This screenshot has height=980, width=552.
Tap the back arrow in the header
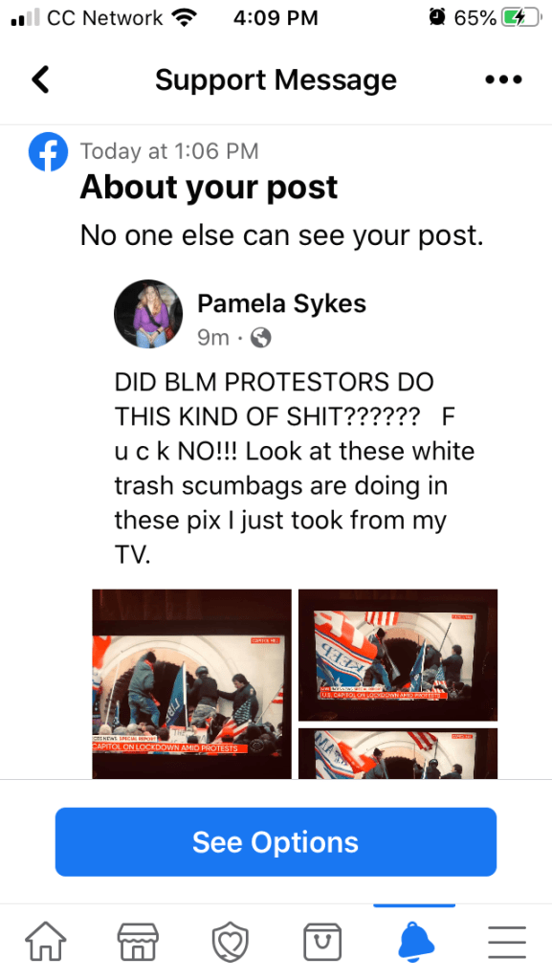click(x=40, y=79)
